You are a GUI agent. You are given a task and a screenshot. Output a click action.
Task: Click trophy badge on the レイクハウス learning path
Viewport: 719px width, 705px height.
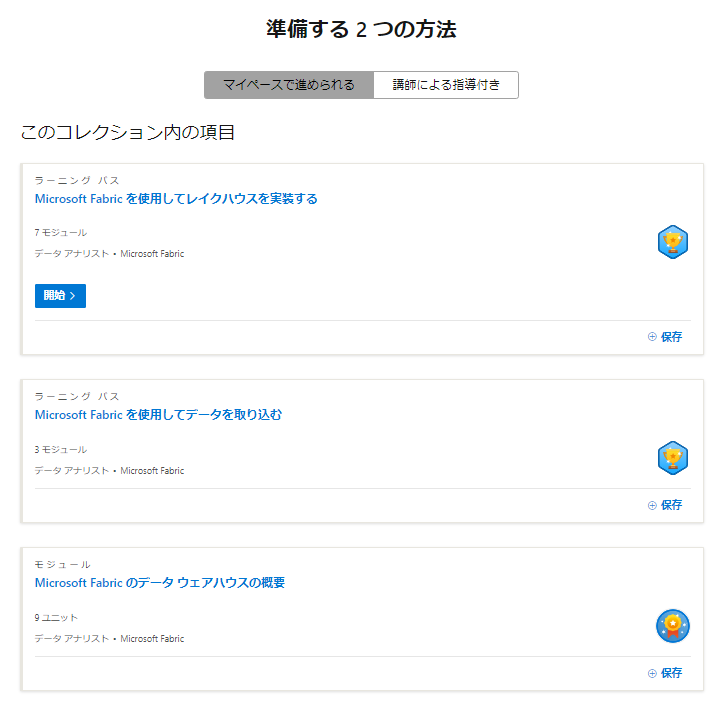coord(673,242)
